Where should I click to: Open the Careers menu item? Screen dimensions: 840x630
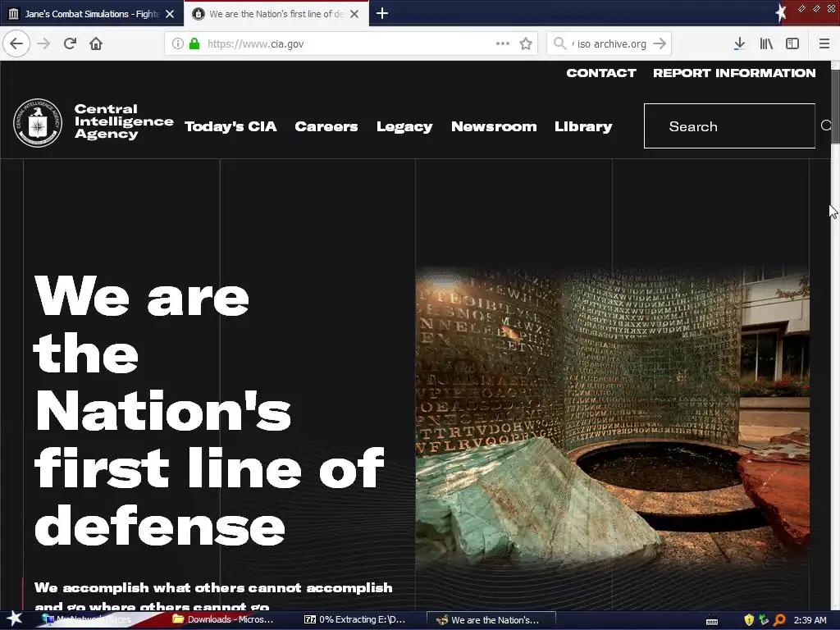tap(326, 126)
